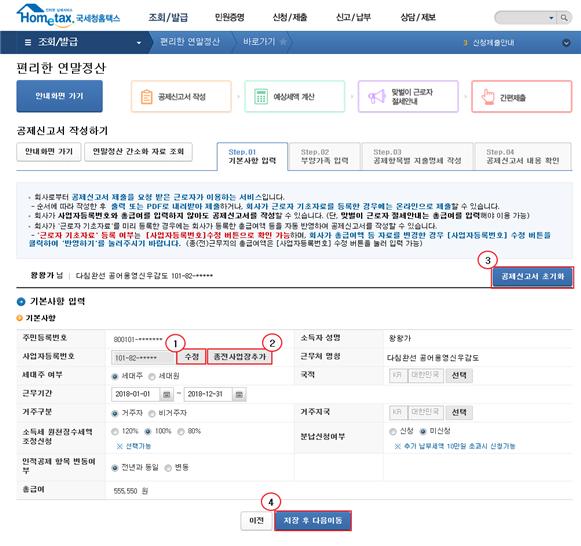Click the 근무기간 end date field

[208, 394]
